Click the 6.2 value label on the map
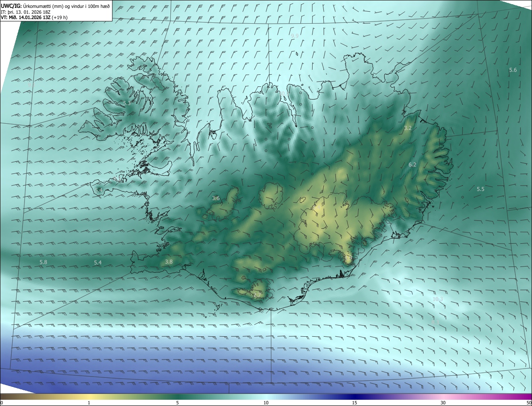 (412, 164)
